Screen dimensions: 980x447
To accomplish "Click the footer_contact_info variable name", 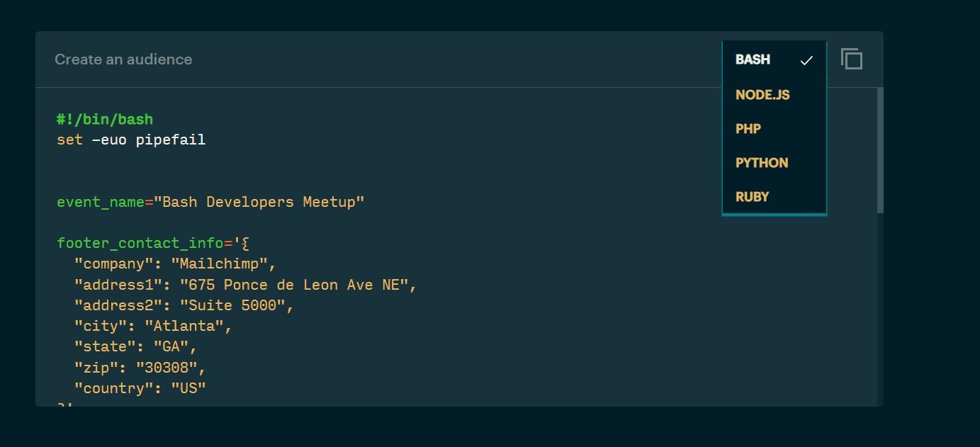I will (x=139, y=242).
